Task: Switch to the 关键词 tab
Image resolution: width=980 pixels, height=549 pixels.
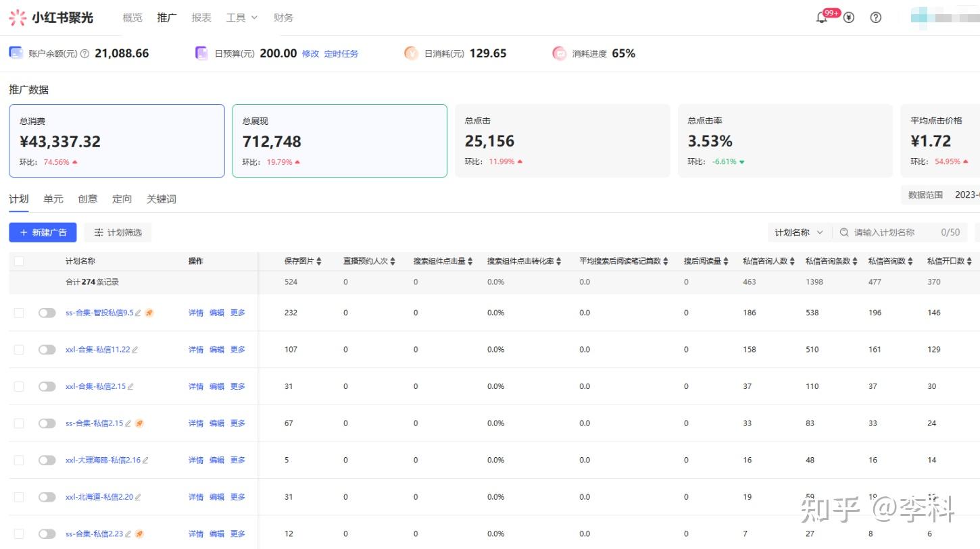Action: click(x=162, y=199)
